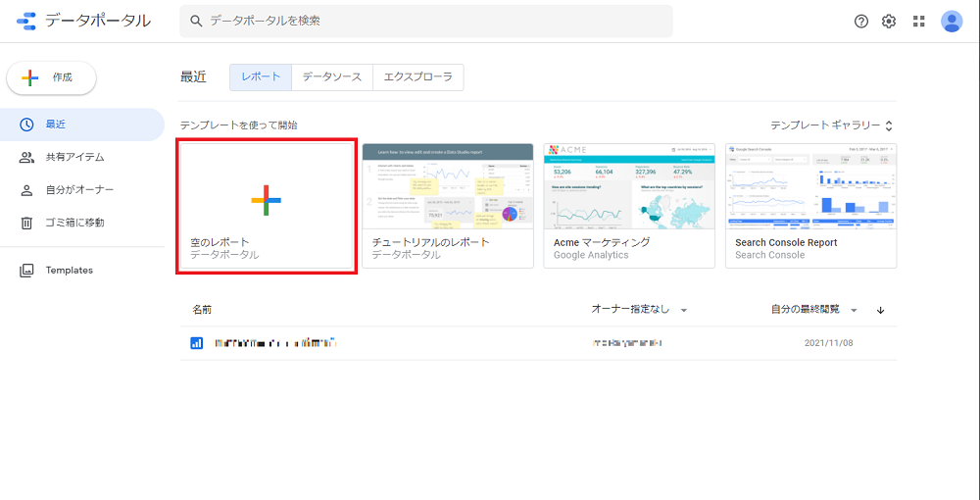Switch to the エクスプローラ tab

point(418,77)
